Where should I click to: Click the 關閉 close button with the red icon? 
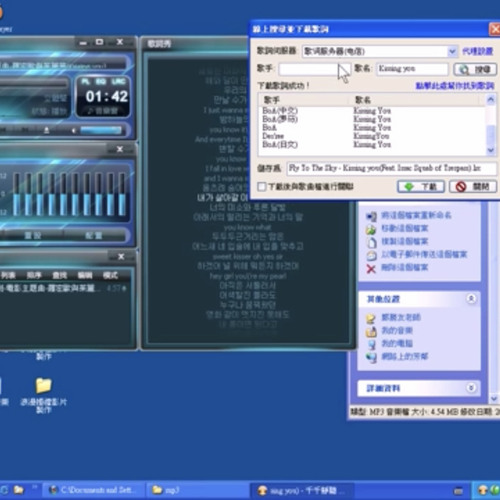[473, 187]
